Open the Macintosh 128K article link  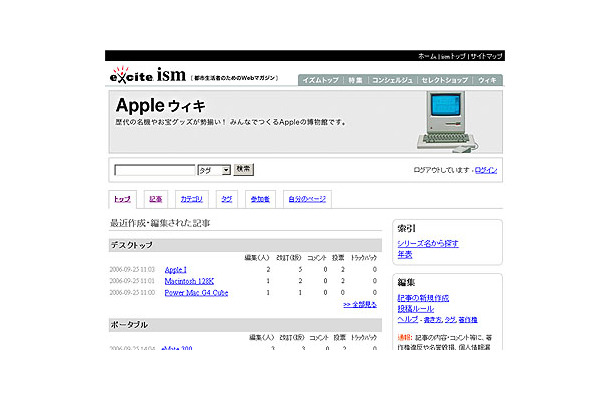189,281
